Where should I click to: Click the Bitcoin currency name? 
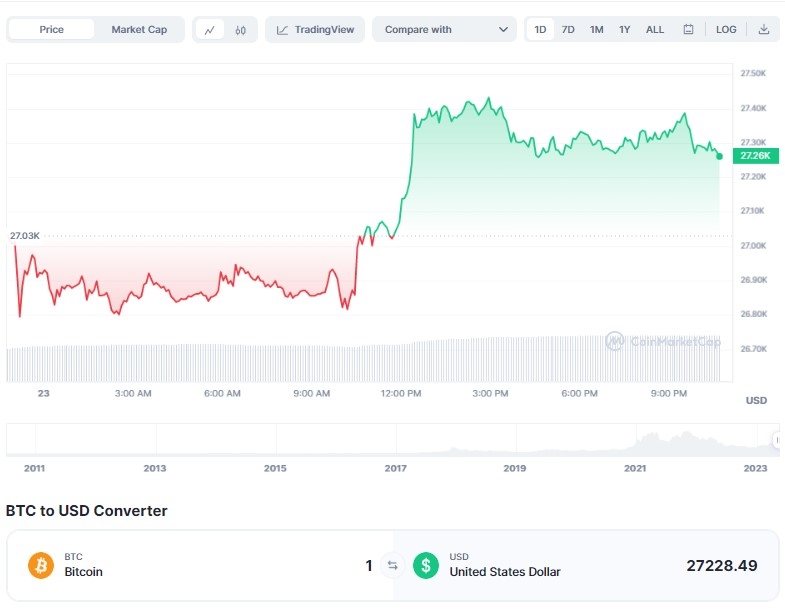tap(83, 572)
